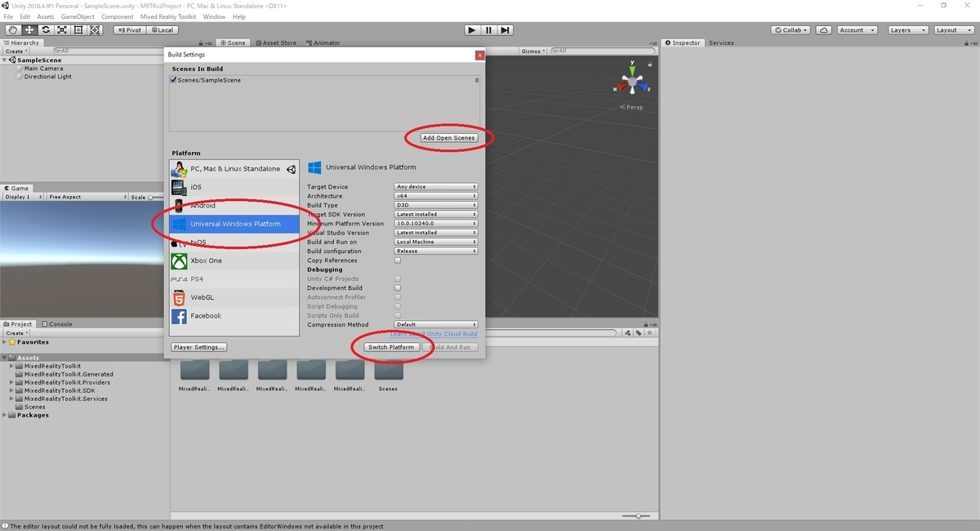Image resolution: width=980 pixels, height=531 pixels.
Task: Open Learn about Unity Cloud Build link
Action: pos(434,334)
